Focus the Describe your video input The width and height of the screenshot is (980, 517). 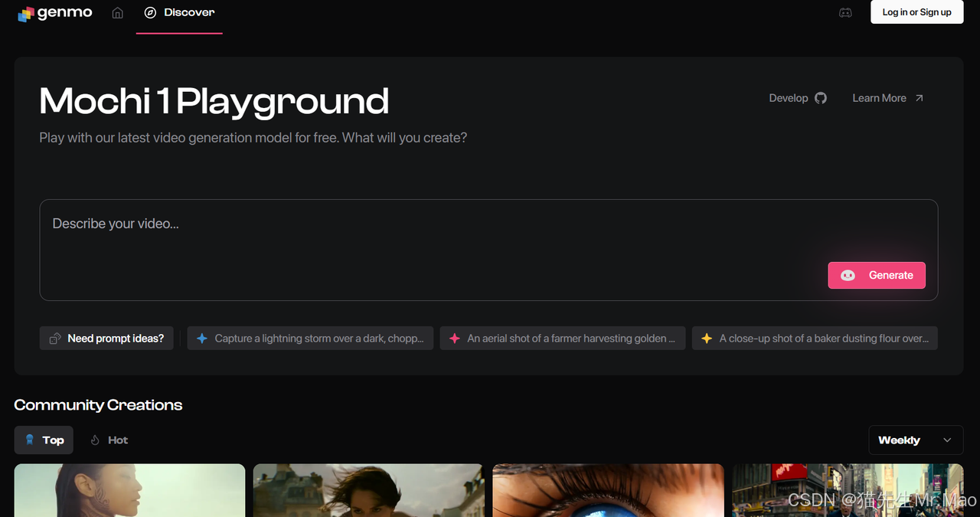[488, 250]
